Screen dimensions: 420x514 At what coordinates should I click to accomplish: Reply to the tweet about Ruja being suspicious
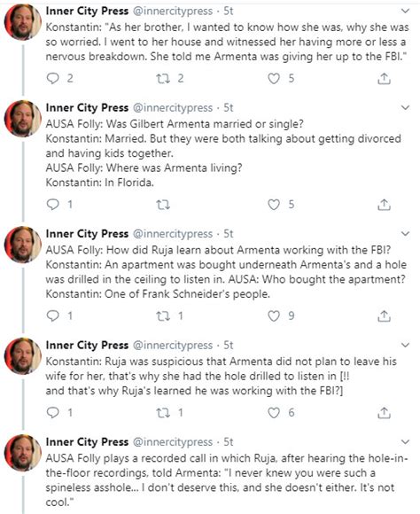pyautogui.click(x=53, y=413)
